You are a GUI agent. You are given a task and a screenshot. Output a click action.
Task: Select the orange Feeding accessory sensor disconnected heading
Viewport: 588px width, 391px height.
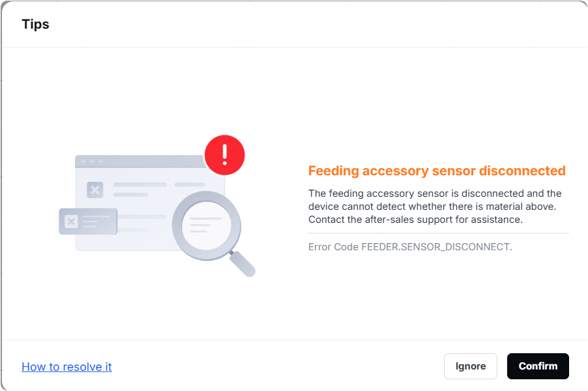tap(437, 171)
